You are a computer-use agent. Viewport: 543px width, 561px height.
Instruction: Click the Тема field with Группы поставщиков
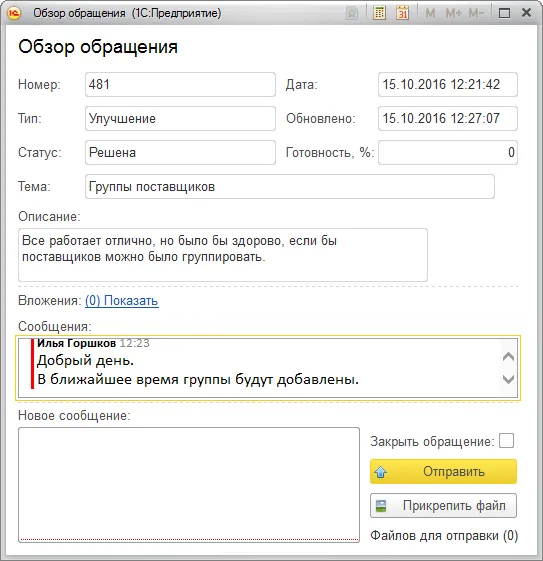290,186
